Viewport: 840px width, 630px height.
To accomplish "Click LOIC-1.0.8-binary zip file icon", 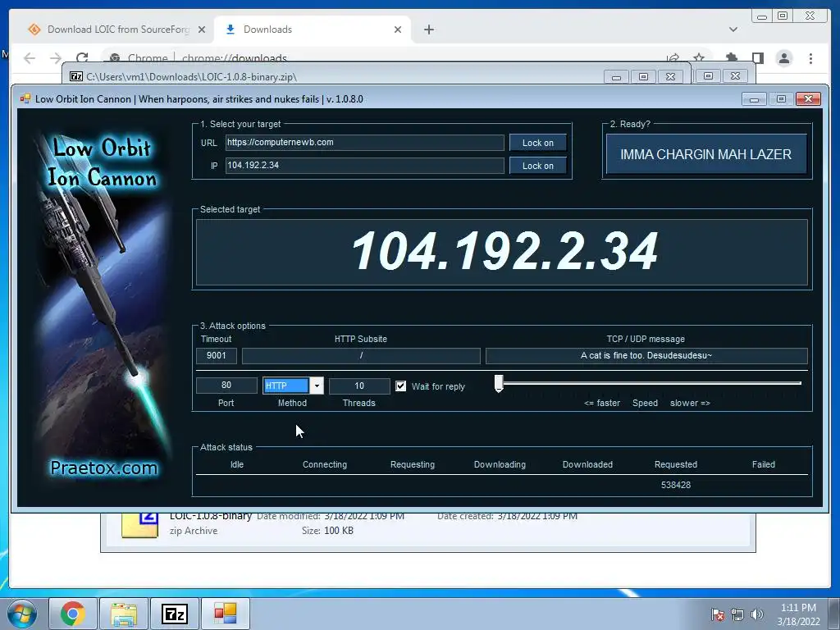I will (x=139, y=525).
